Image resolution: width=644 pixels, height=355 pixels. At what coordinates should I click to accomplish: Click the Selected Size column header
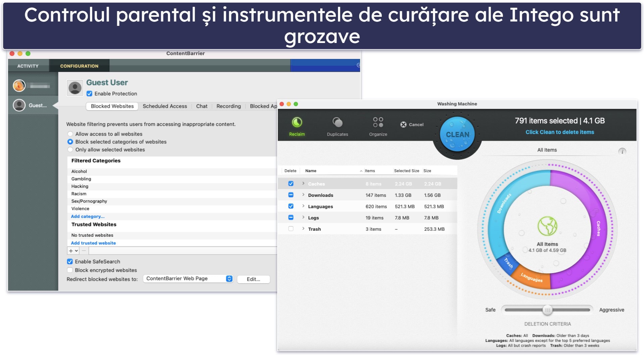[406, 171]
